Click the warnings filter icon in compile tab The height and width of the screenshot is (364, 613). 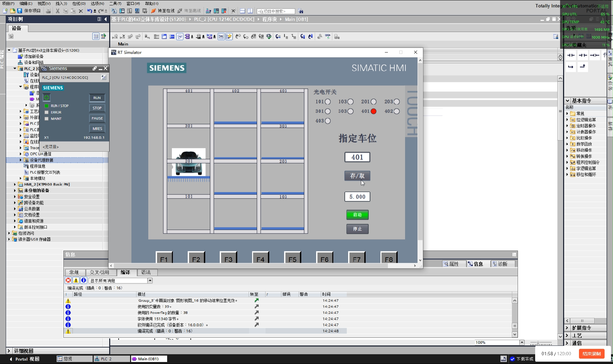pyautogui.click(x=76, y=280)
